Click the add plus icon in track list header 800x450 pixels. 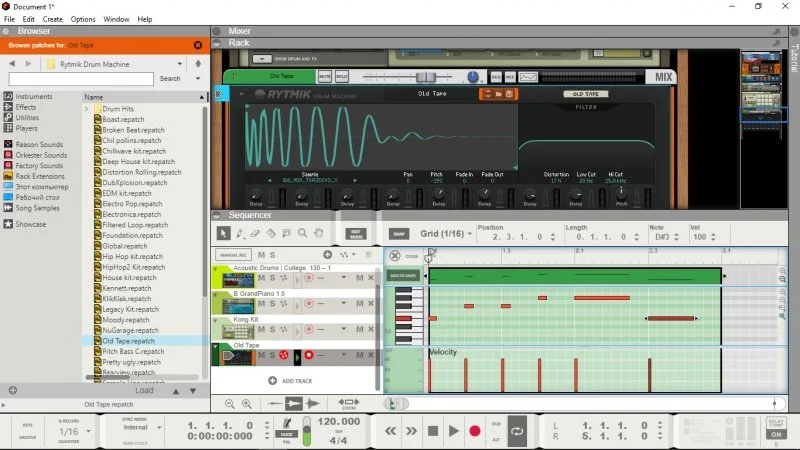[328, 255]
